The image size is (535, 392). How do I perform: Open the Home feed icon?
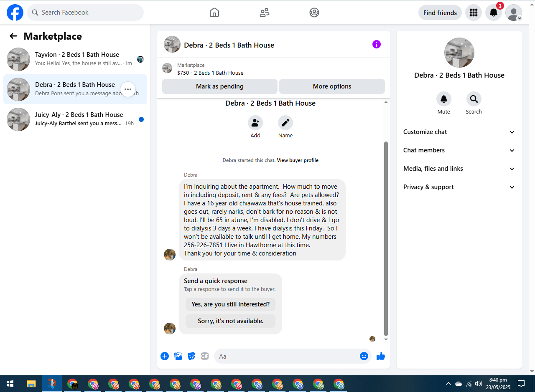point(214,13)
